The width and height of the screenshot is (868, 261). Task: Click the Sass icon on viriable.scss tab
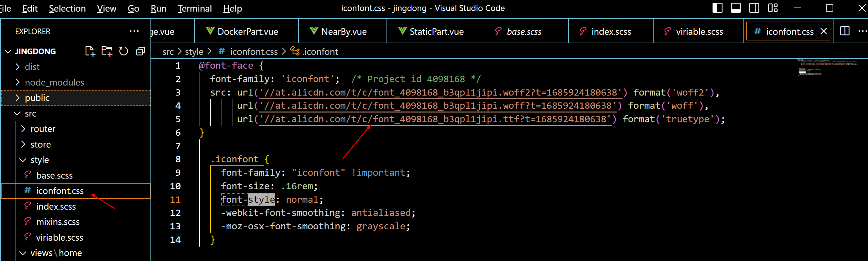click(667, 31)
